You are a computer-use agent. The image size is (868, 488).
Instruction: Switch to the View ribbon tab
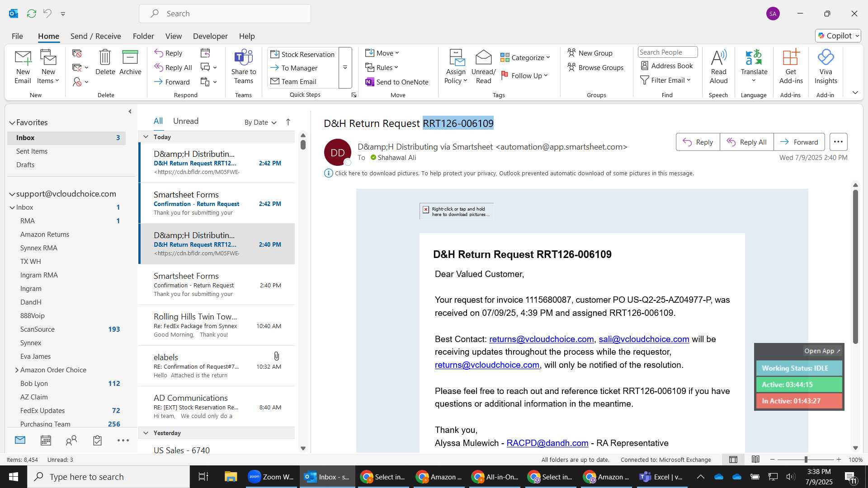click(x=173, y=36)
